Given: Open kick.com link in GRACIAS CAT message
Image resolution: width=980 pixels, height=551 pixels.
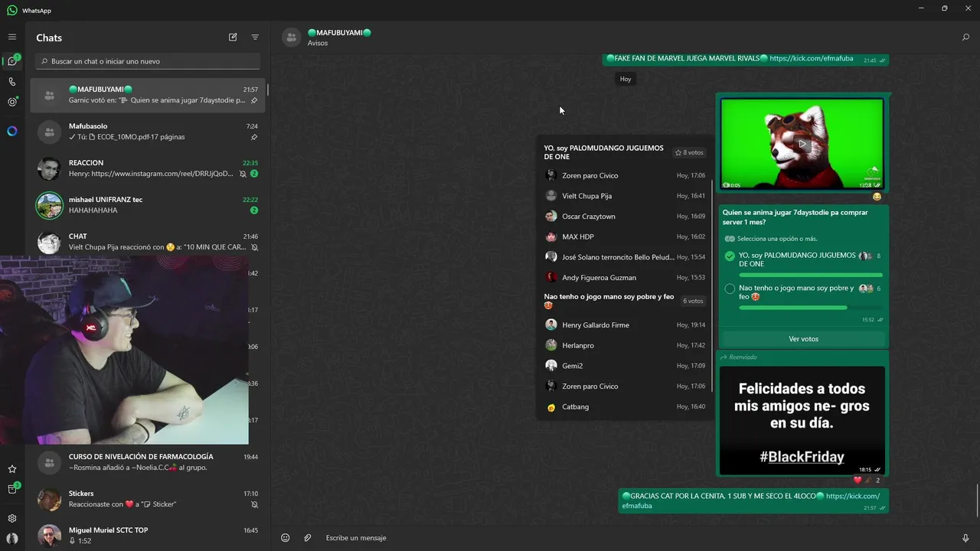Looking at the screenshot, I should (x=852, y=496).
